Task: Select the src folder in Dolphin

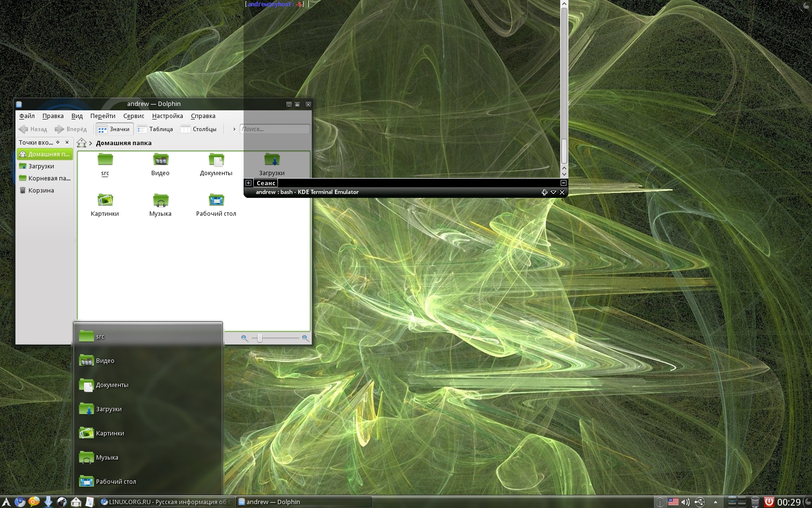Action: (105, 164)
